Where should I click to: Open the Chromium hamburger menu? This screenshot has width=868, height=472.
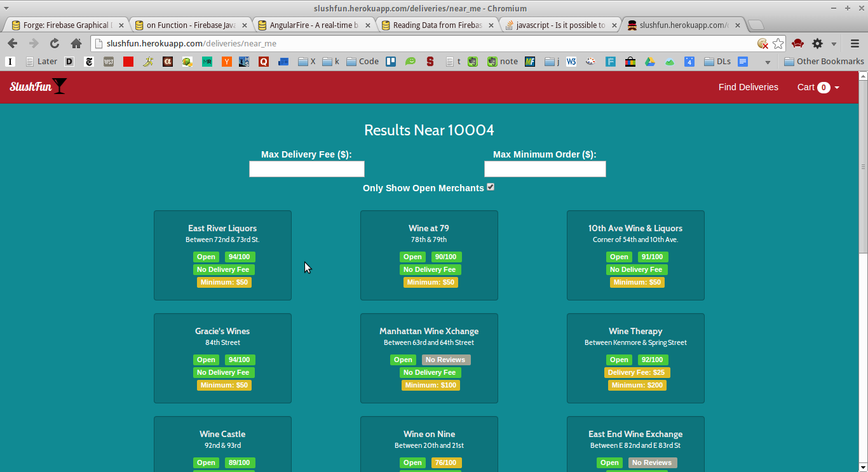coord(855,43)
